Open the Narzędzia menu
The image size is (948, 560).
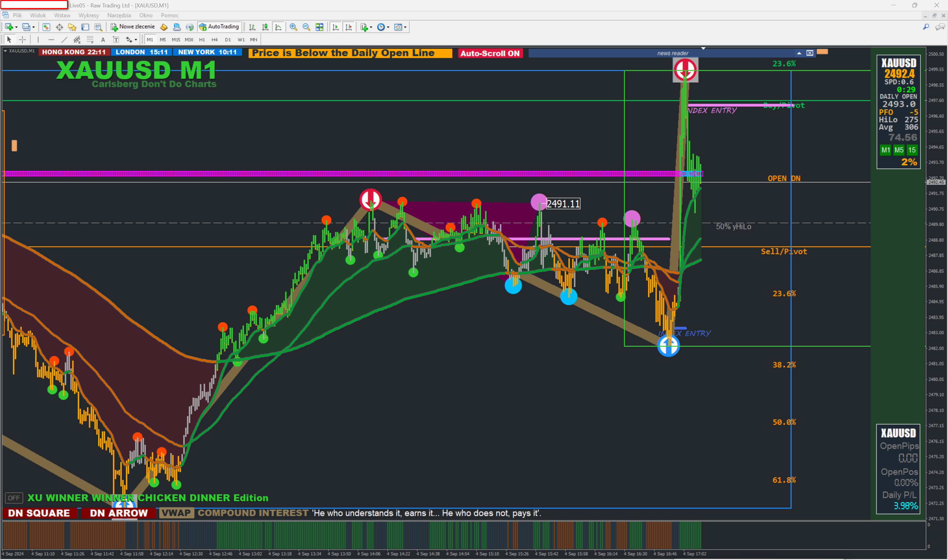coord(119,15)
